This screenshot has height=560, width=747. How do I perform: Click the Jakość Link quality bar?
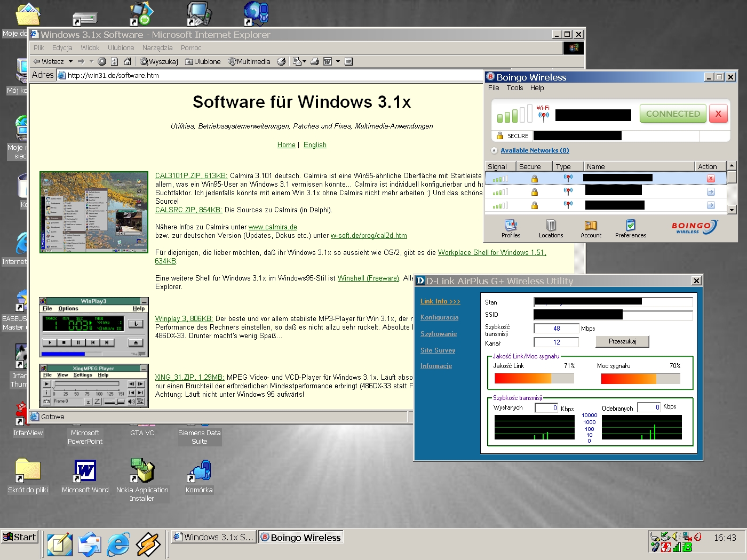534,379
